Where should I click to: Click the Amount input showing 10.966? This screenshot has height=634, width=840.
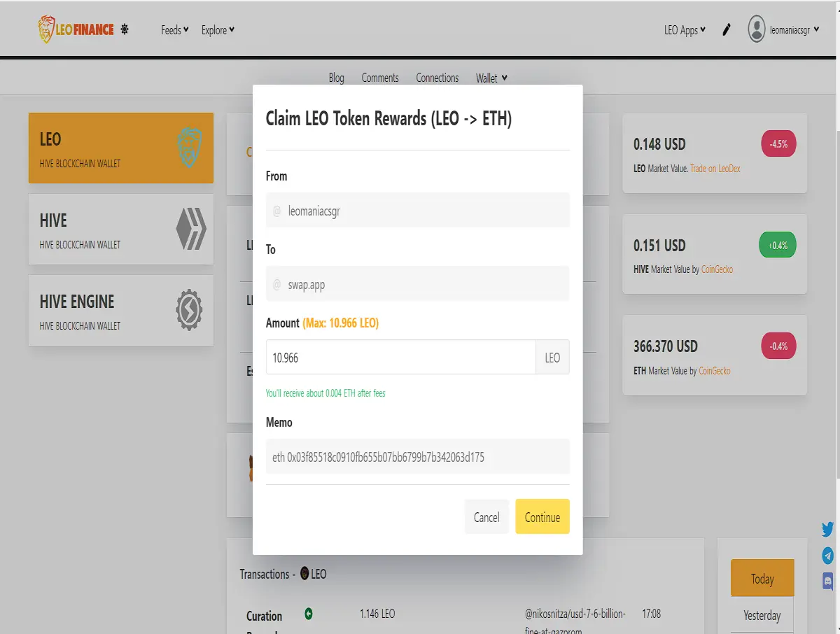coord(401,358)
